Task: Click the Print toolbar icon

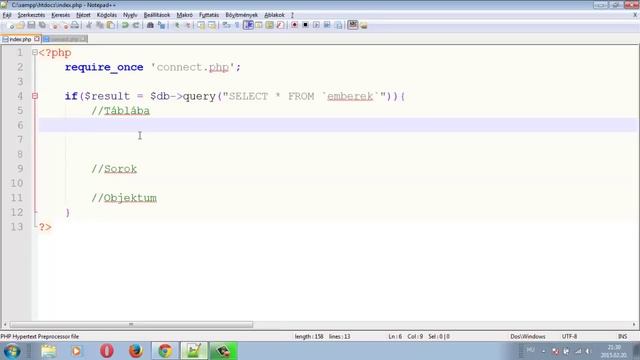Action: [75, 25]
